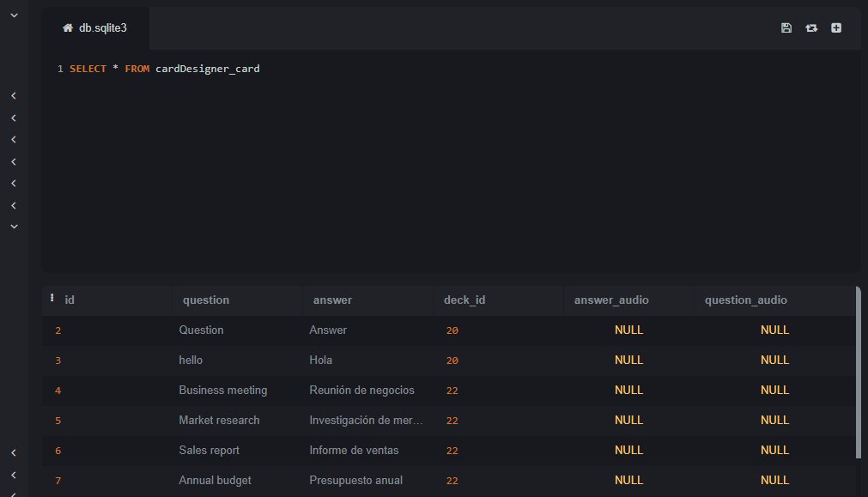Click the answer_audio column header
Viewport: 868px width, 497px height.
pyautogui.click(x=611, y=300)
